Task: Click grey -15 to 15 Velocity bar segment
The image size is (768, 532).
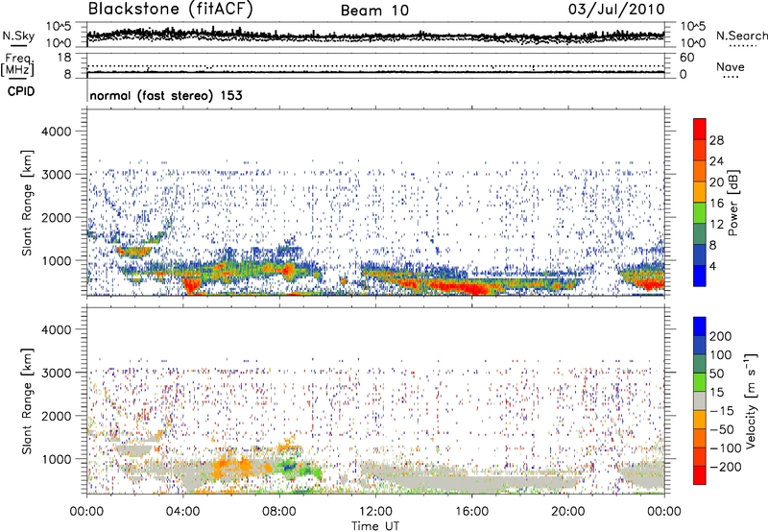Action: coord(700,401)
